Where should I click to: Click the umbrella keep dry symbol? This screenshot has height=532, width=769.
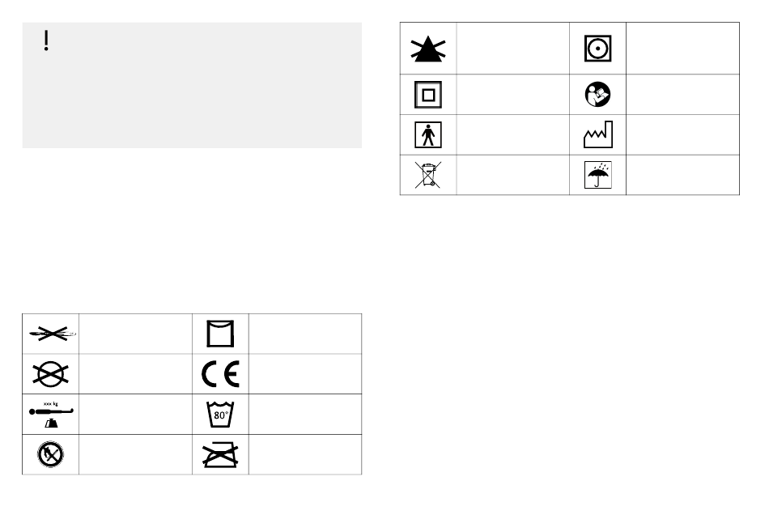click(598, 175)
